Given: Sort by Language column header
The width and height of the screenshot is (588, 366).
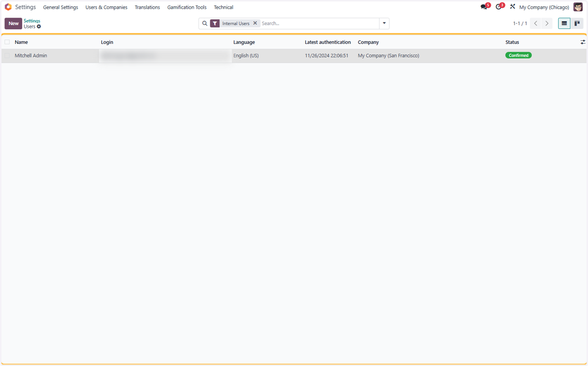Looking at the screenshot, I should point(244,42).
